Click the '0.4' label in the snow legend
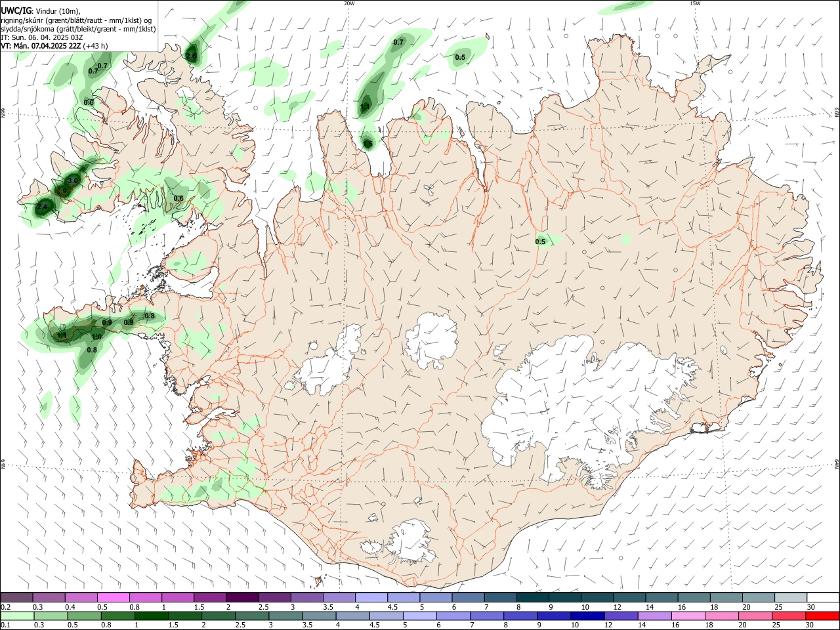Screen dimensions: 840x630 tap(70, 608)
